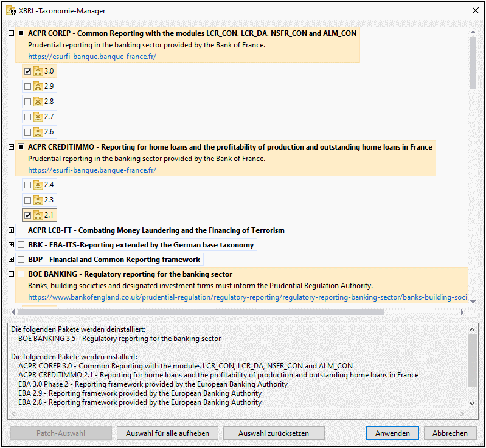Expand the ACPR LCB-FT tree node

11,230
